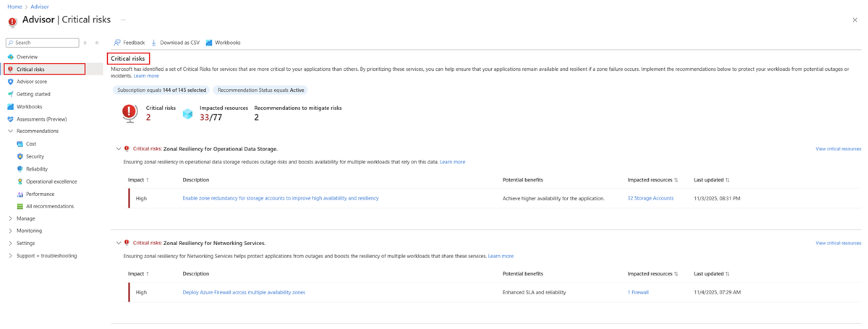Select the Security recommendations shield icon
Screen dimensions: 868x329
[20, 156]
